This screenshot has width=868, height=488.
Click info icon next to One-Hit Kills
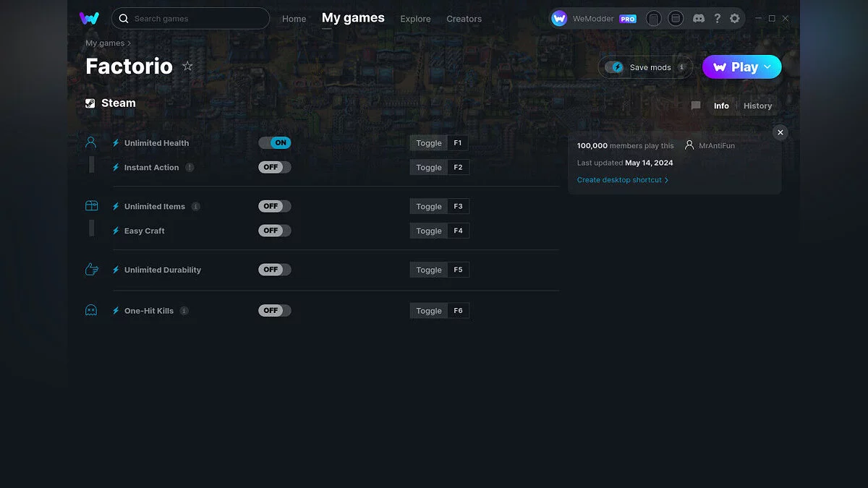click(184, 311)
